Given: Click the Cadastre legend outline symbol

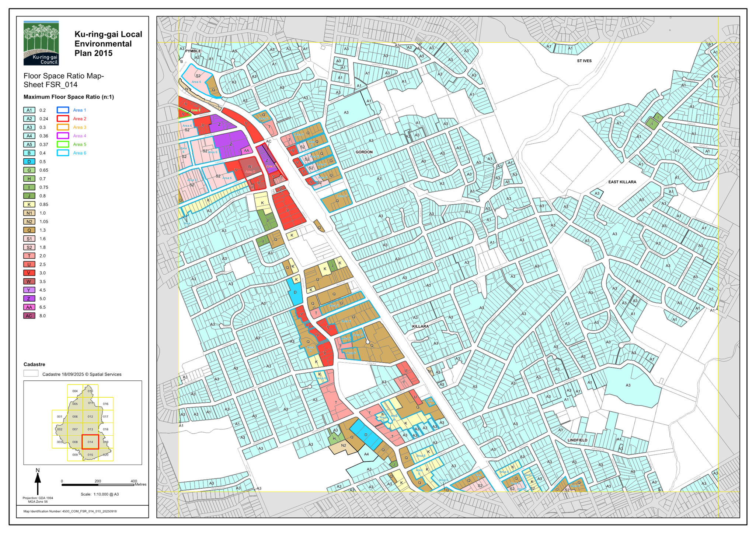Looking at the screenshot, I should pos(31,373).
